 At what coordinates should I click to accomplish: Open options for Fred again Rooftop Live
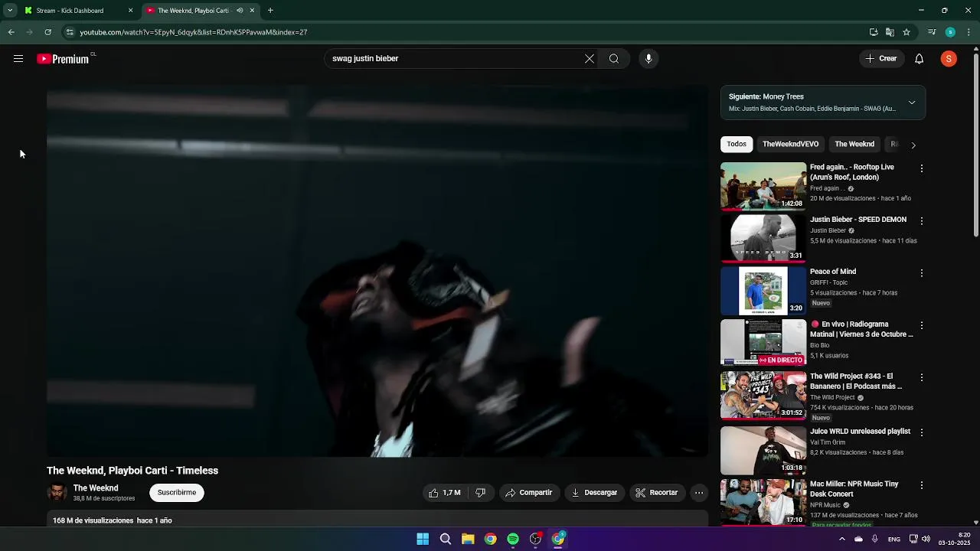click(x=922, y=168)
